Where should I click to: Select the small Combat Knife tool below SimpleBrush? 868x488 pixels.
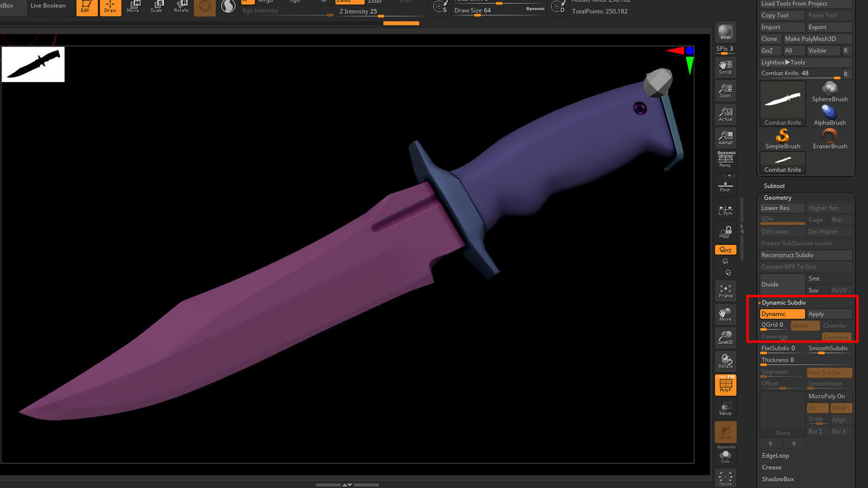tap(782, 163)
